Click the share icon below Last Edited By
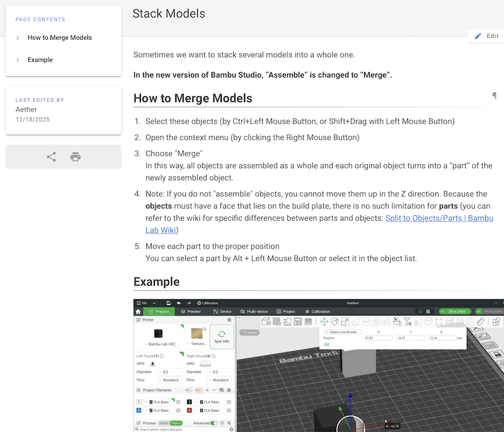Image resolution: width=504 pixels, height=432 pixels. [51, 156]
